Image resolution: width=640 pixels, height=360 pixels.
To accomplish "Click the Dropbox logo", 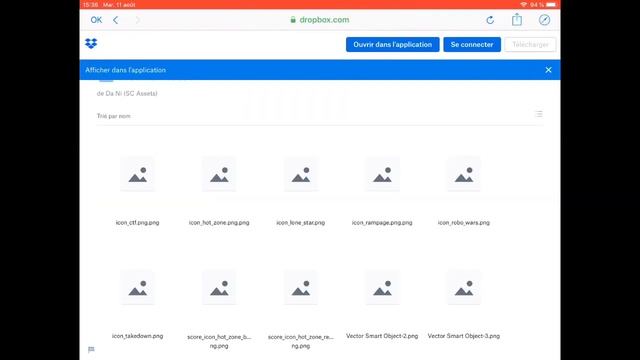I will click(91, 43).
